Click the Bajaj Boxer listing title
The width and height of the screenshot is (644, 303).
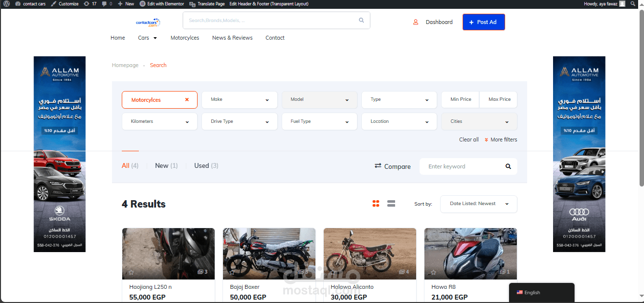point(244,287)
